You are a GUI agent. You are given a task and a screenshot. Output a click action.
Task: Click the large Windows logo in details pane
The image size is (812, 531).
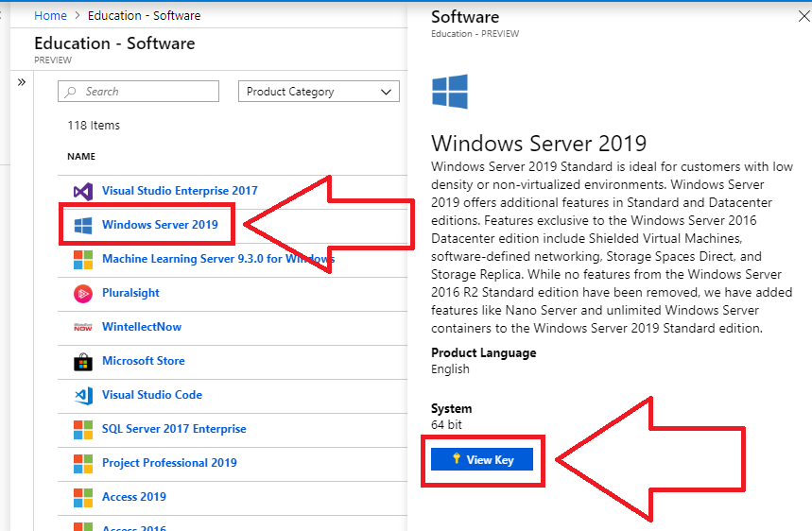450,92
